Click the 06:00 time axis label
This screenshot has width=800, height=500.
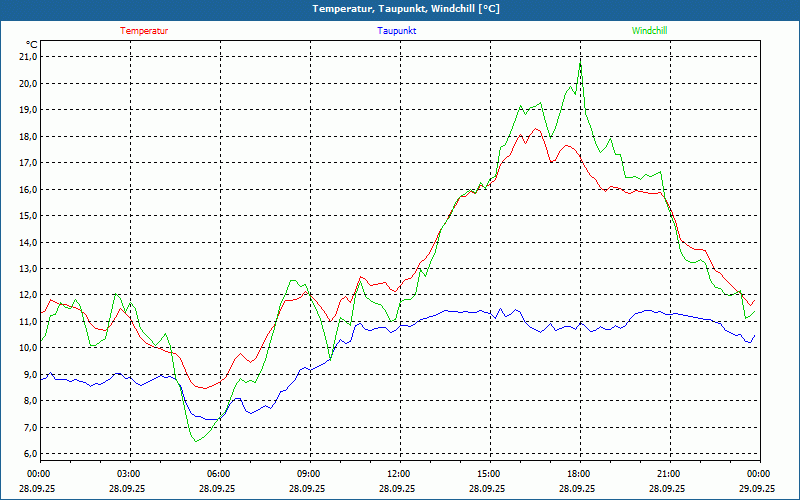click(219, 474)
